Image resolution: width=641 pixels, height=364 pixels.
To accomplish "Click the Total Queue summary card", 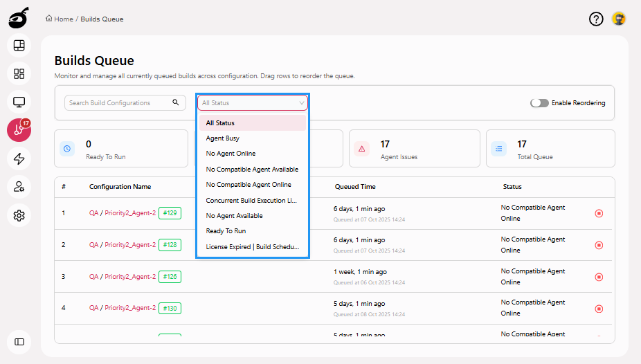I will pos(550,148).
